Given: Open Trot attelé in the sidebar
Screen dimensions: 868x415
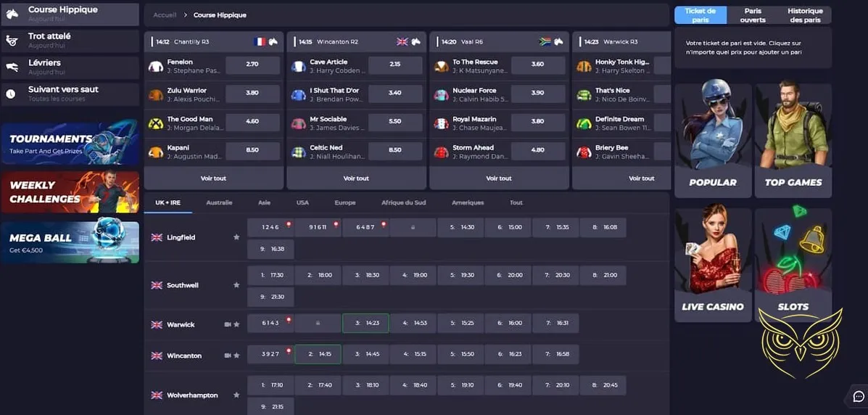Looking at the screenshot, I should point(70,41).
